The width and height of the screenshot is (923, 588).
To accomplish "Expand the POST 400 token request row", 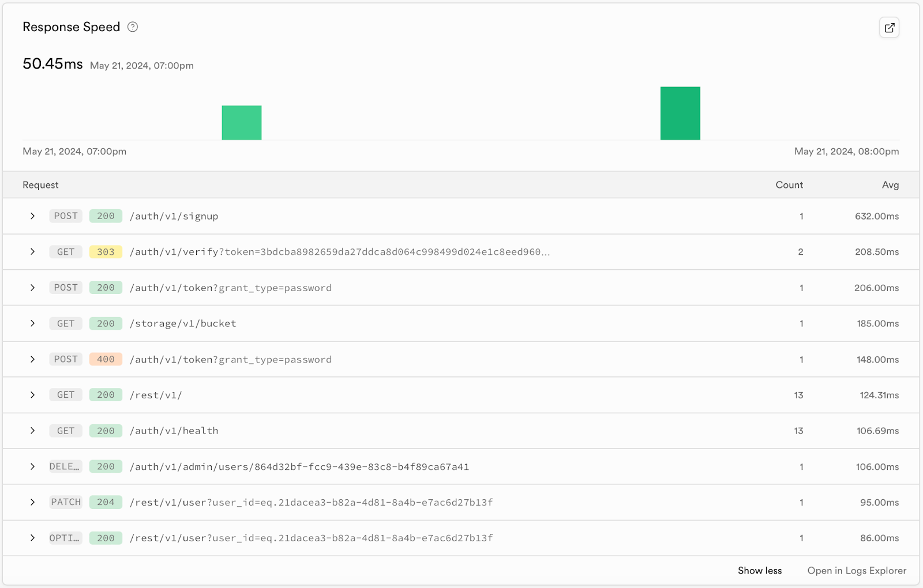I will [x=33, y=359].
